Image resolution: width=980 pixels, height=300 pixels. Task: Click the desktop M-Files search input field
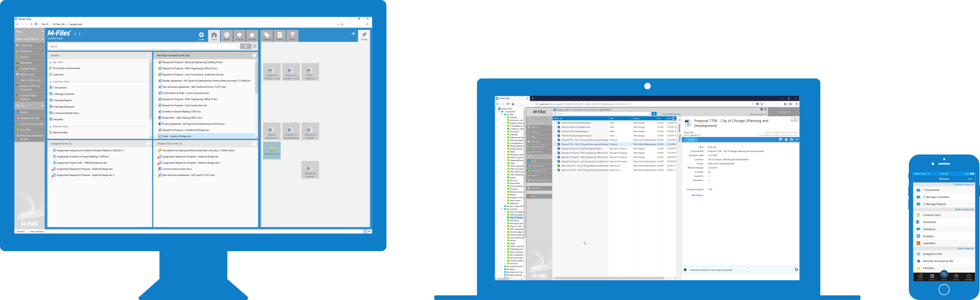[144, 46]
